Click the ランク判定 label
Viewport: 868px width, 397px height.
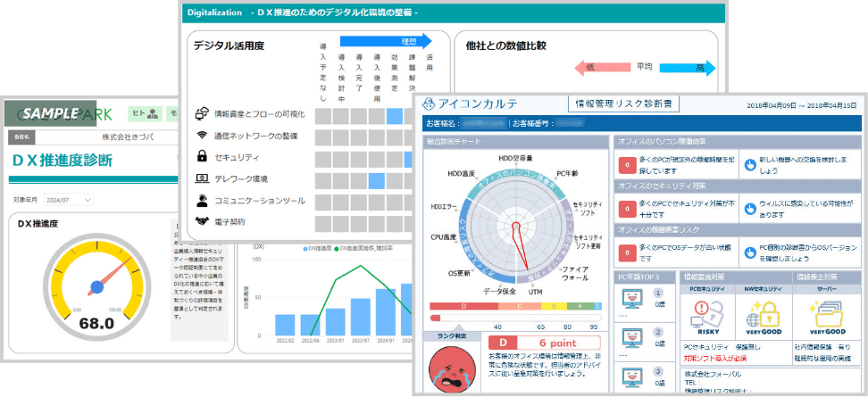[x=451, y=336]
